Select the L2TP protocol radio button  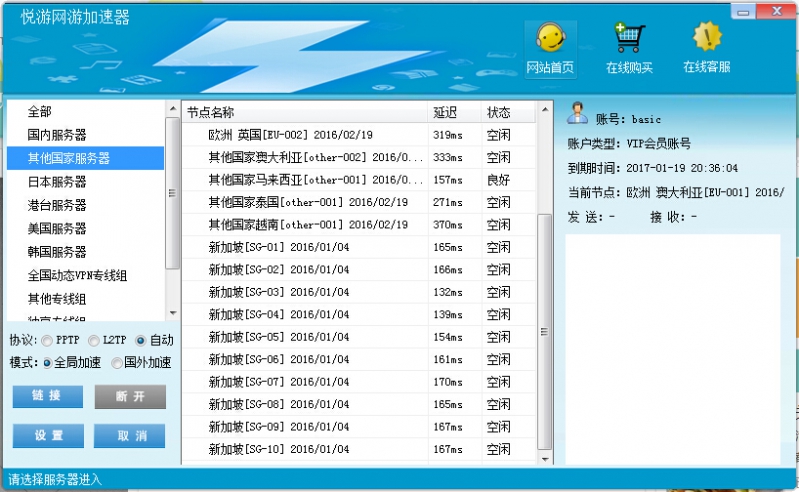coord(94,340)
